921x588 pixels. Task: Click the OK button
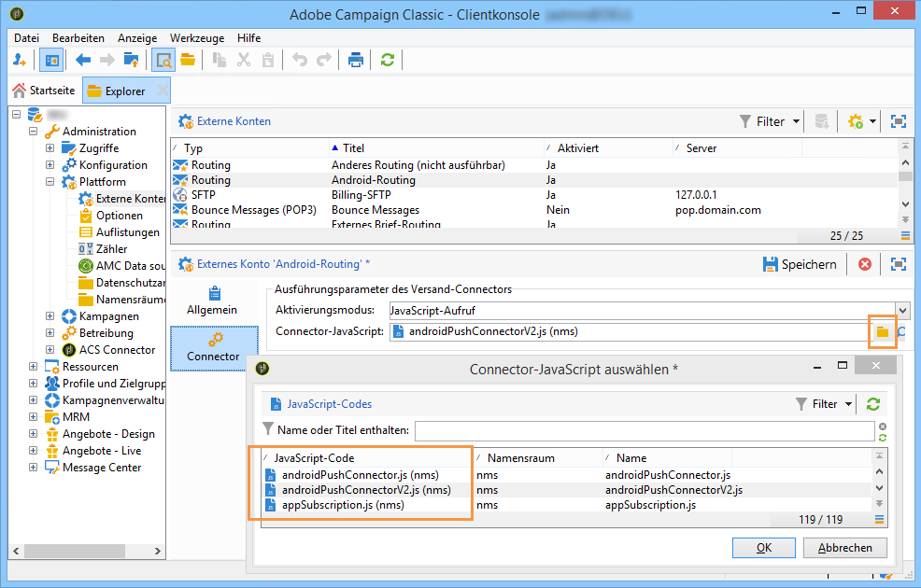763,548
